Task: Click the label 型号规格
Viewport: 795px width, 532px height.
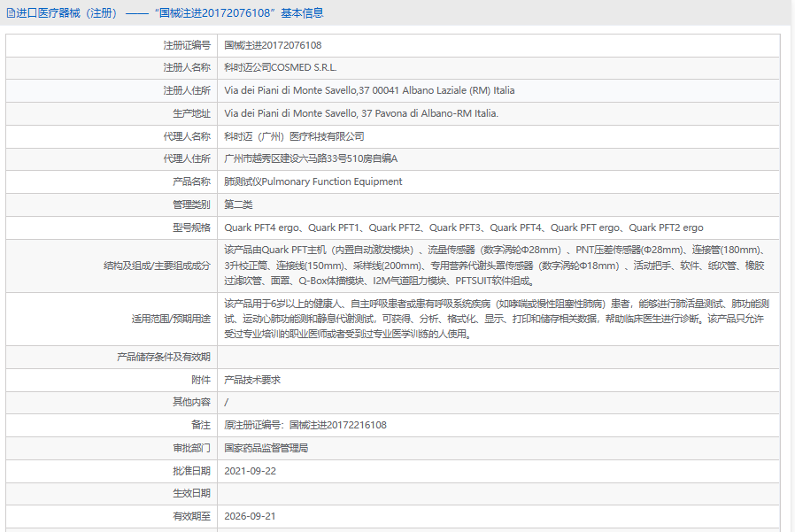Action: coord(191,227)
